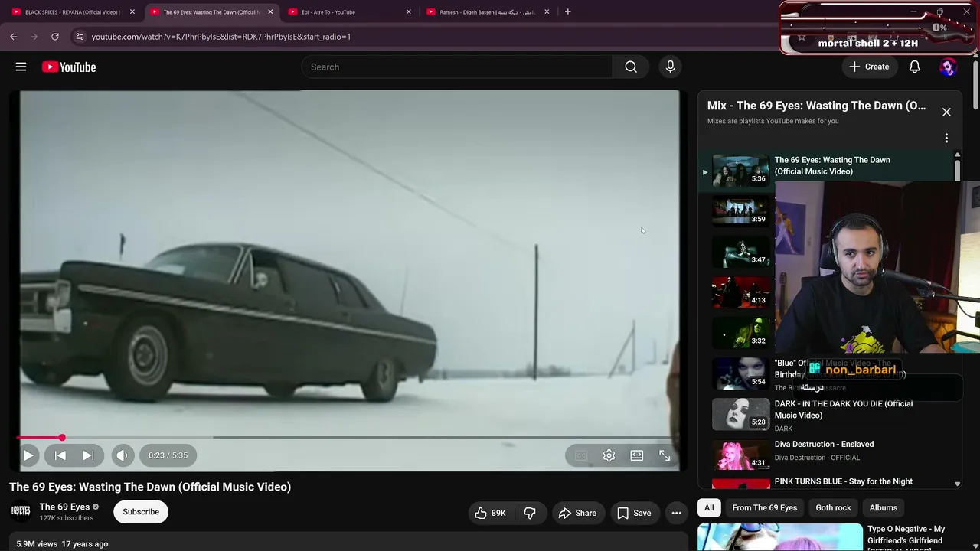This screenshot has width=980, height=551.
Task: Skip to the next video
Action: (88, 455)
